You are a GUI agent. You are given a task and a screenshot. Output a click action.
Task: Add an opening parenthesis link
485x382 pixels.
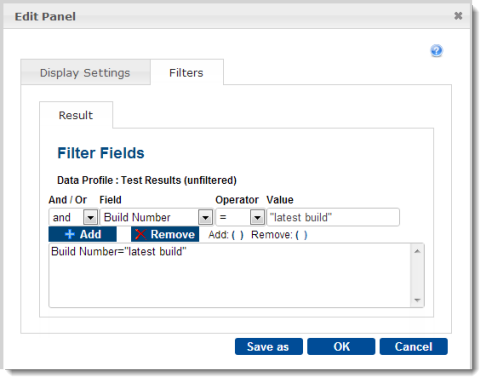click(x=233, y=235)
